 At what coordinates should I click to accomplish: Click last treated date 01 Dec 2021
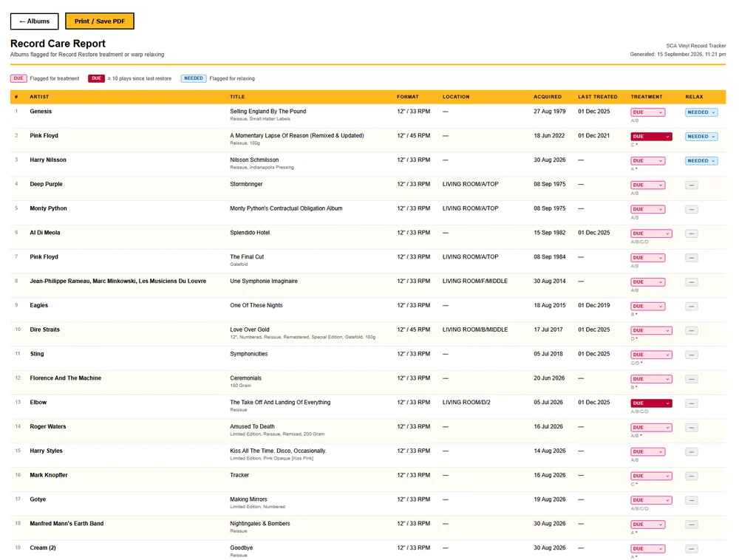click(594, 136)
